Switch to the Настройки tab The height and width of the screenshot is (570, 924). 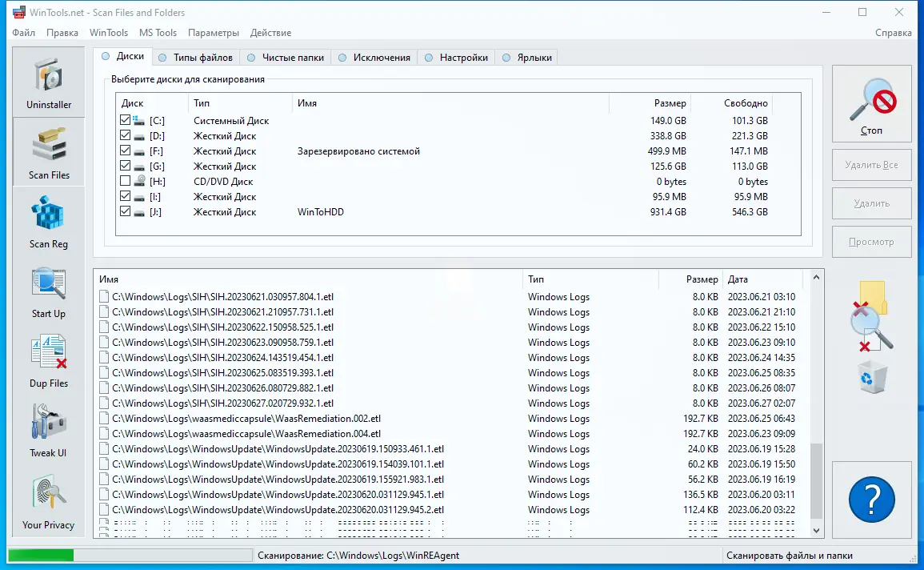(456, 57)
